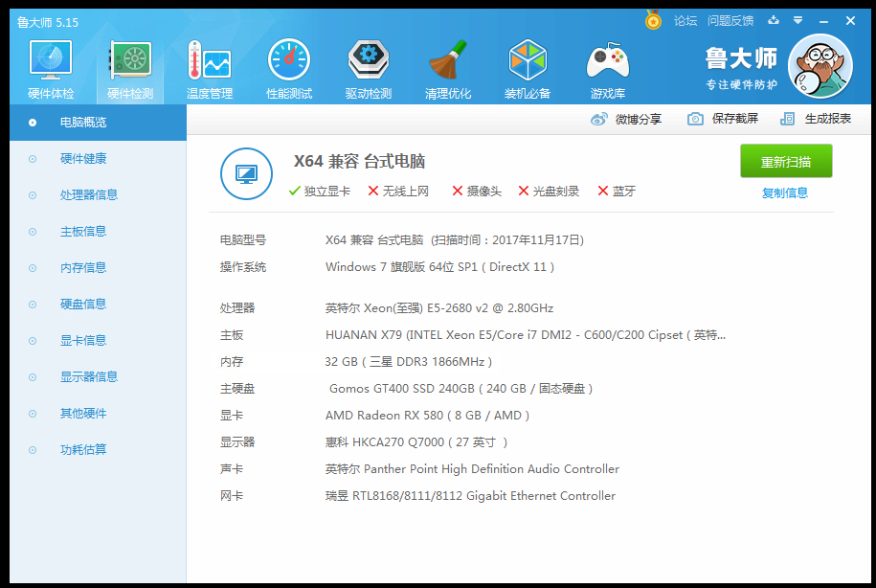Switch to 主板信息 sidebar item
876x588 pixels.
click(98, 232)
